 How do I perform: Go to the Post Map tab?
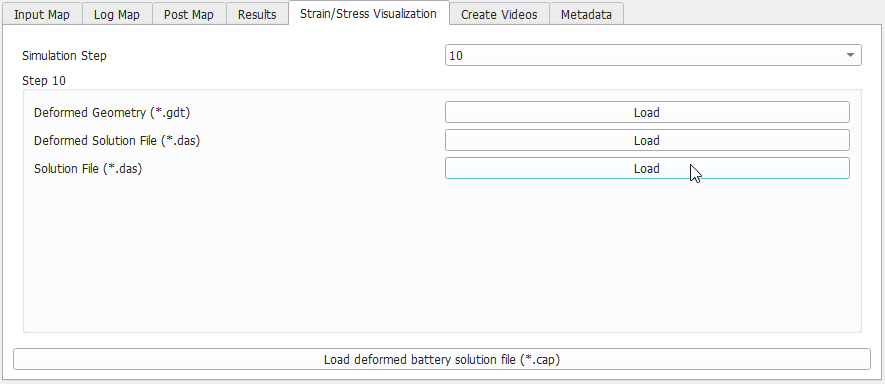(x=189, y=14)
